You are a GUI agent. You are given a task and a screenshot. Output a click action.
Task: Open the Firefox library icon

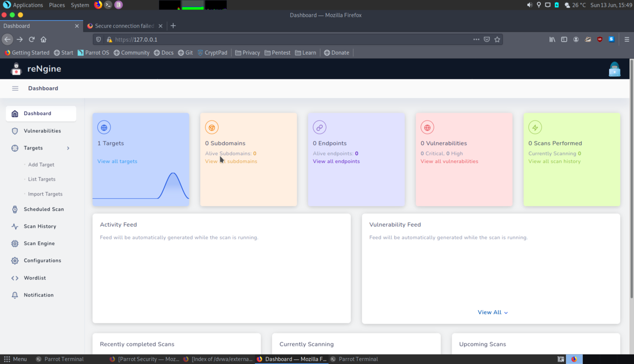pos(552,39)
